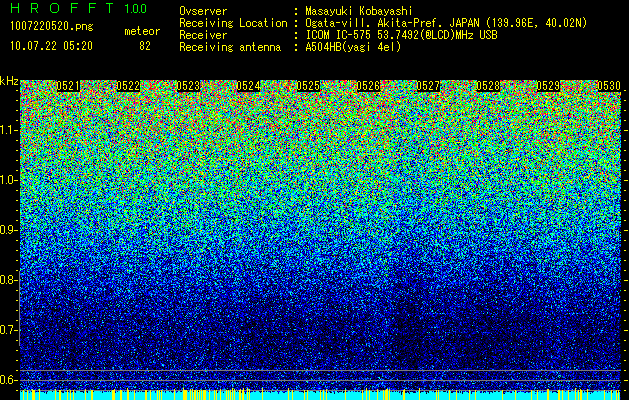Click the kHz axis unit label
Image resolution: width=629 pixels, height=400 pixels.
(9, 81)
